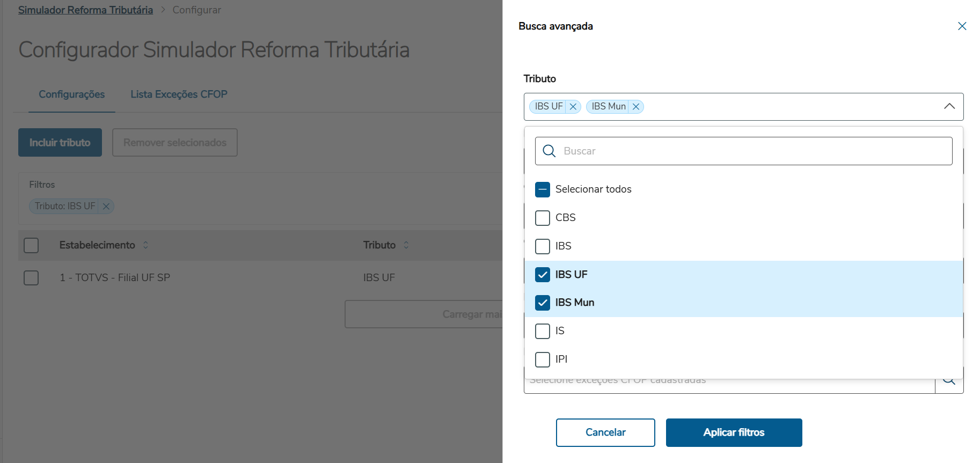This screenshot has width=980, height=463.
Task: Focus the Buscar search input
Action: tap(751, 151)
